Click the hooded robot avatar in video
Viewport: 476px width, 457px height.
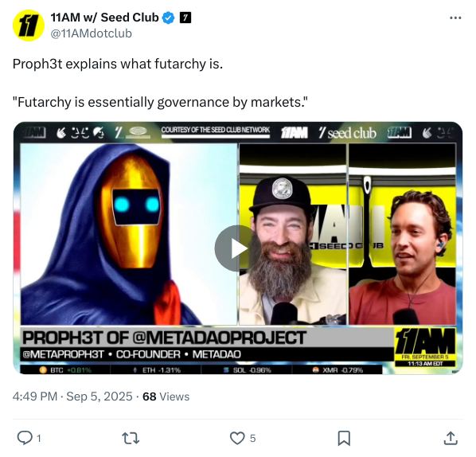(129, 234)
